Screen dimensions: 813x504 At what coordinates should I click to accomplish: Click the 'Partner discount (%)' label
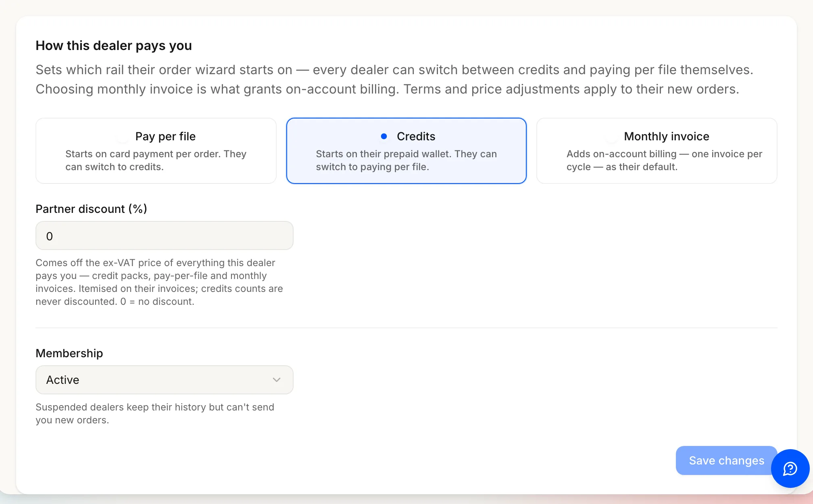(92, 209)
